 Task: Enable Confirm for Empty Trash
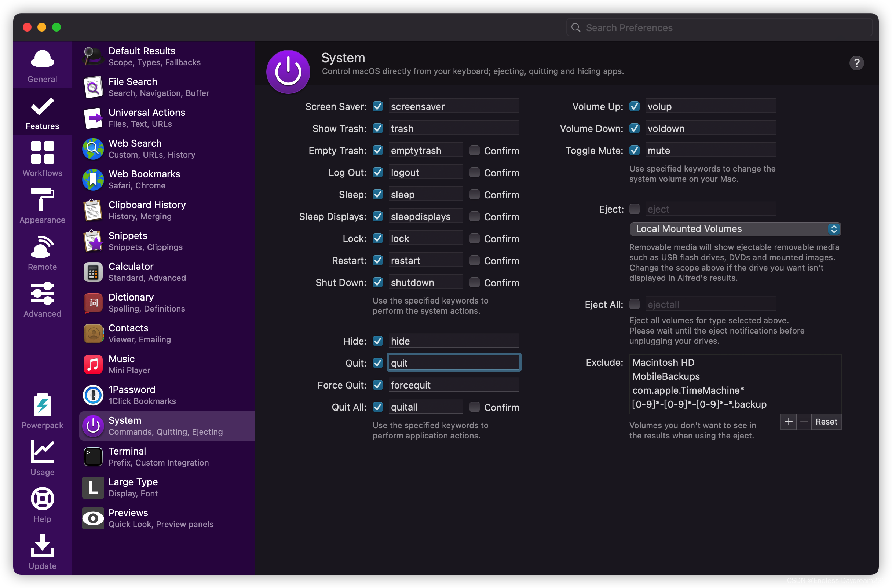click(x=475, y=150)
